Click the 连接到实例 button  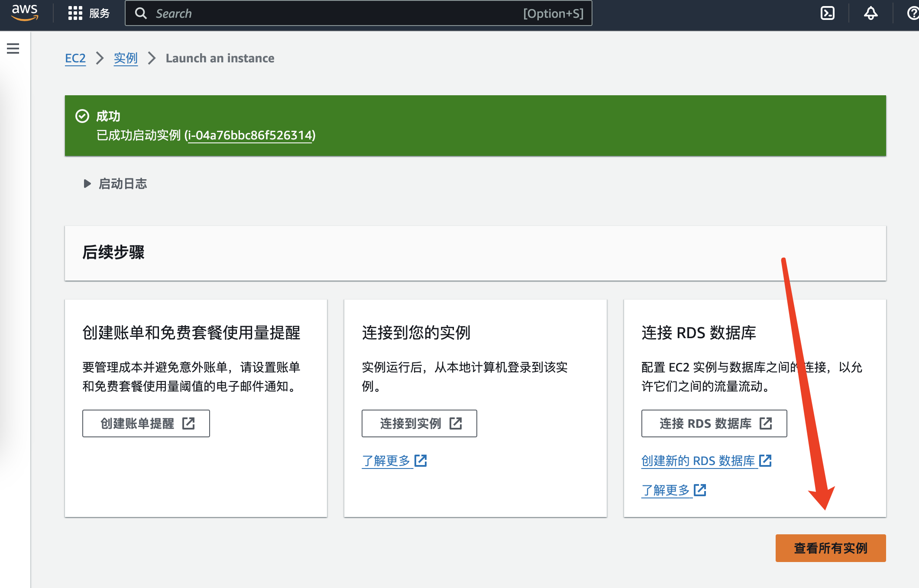tap(419, 423)
